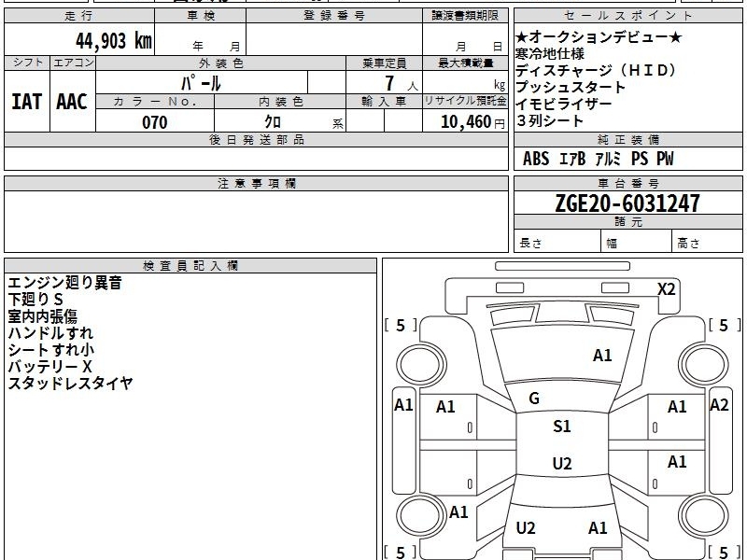Select the 後日発送部品 section header
747x560 pixels.
pos(256,140)
